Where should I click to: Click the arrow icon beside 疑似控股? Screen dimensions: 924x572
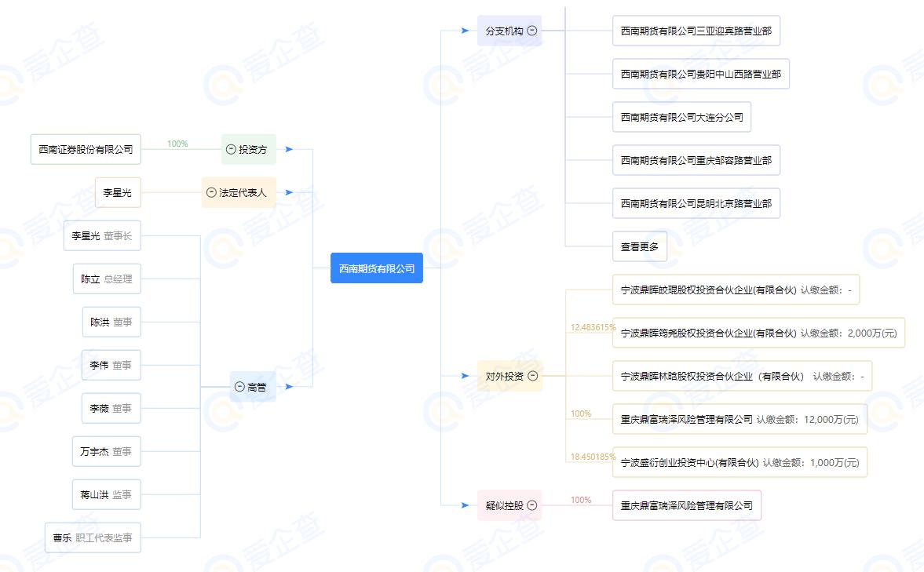pos(466,505)
